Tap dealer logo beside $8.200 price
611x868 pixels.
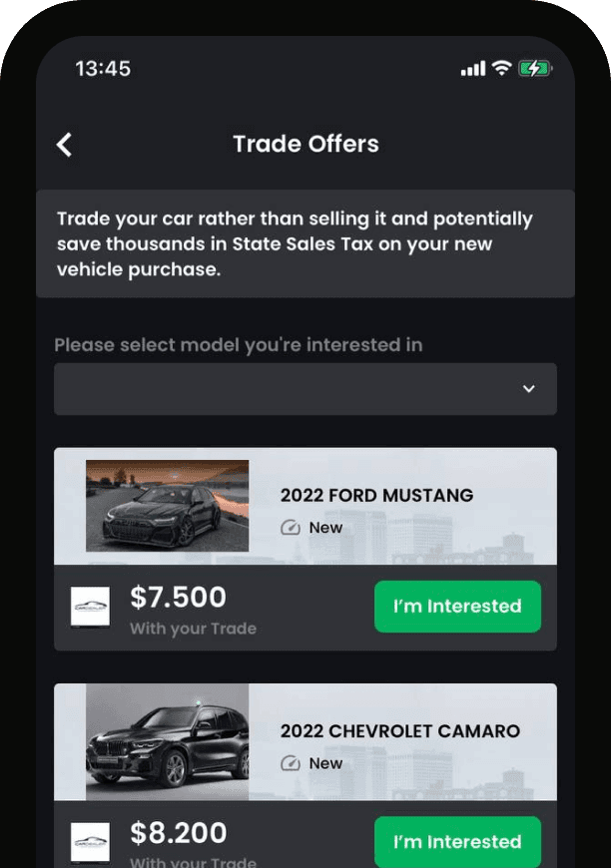pyautogui.click(x=90, y=842)
